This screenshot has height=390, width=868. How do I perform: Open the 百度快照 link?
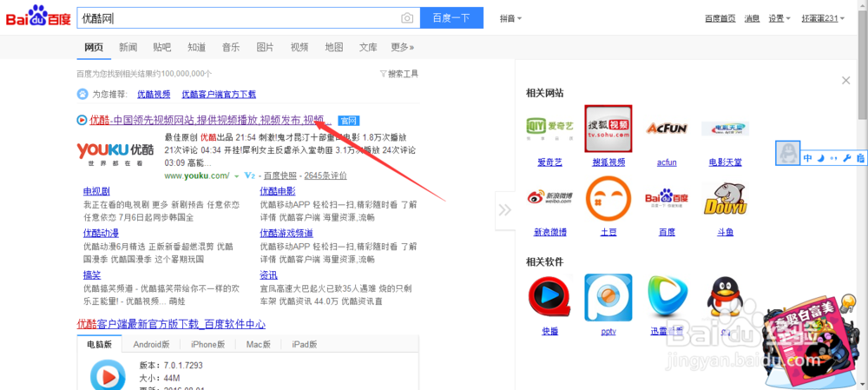click(280, 176)
